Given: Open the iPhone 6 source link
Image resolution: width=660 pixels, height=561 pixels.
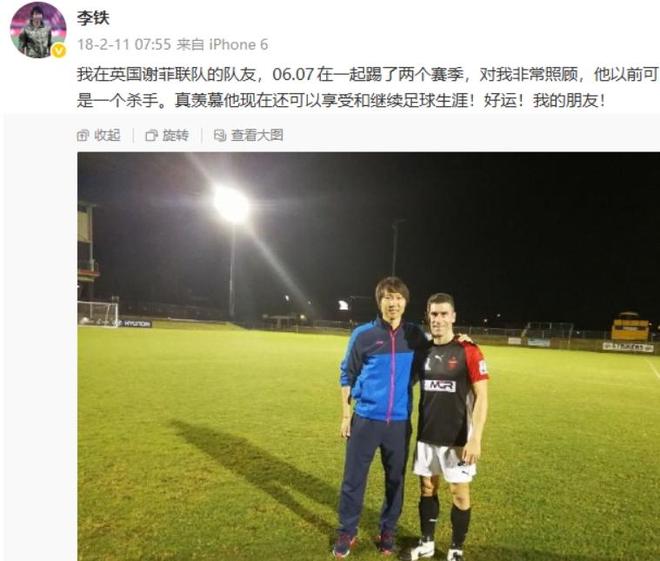Looking at the screenshot, I should pos(238,44).
